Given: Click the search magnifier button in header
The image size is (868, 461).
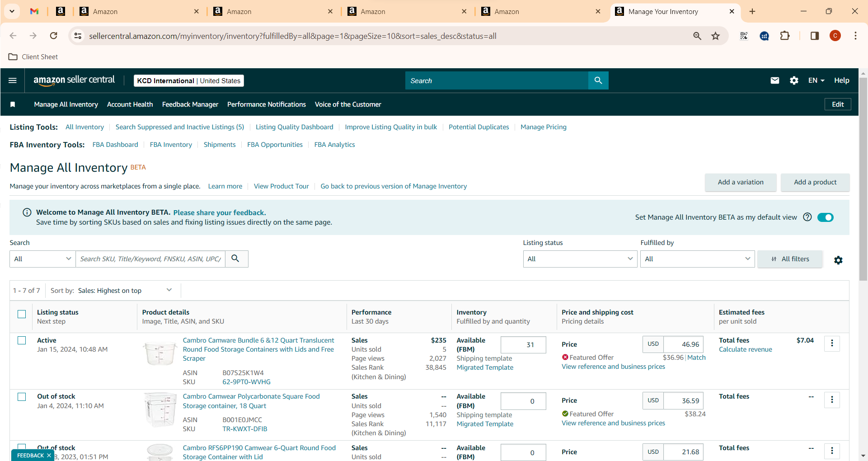Looking at the screenshot, I should (x=598, y=80).
